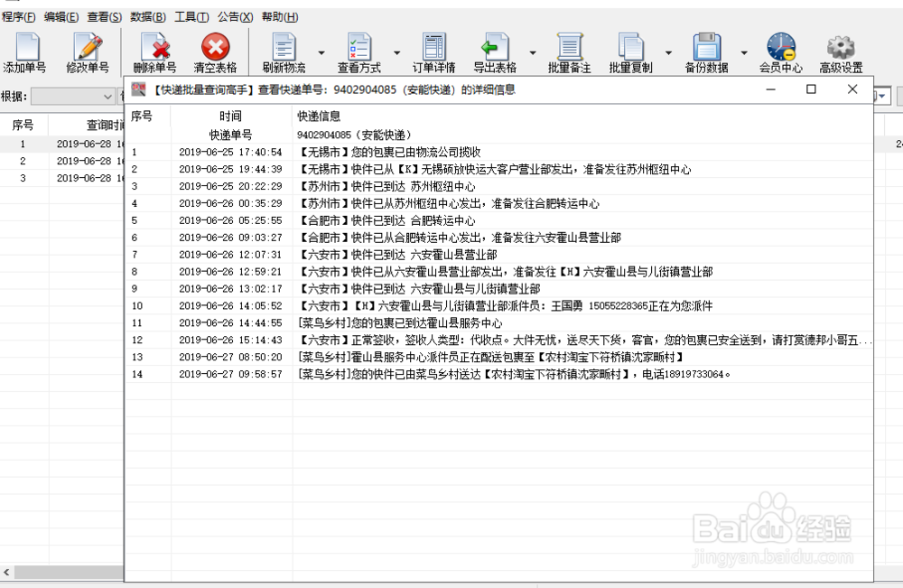Select row 快件已到达 苏州枢纽中心
The width and height of the screenshot is (903, 588).
498,187
